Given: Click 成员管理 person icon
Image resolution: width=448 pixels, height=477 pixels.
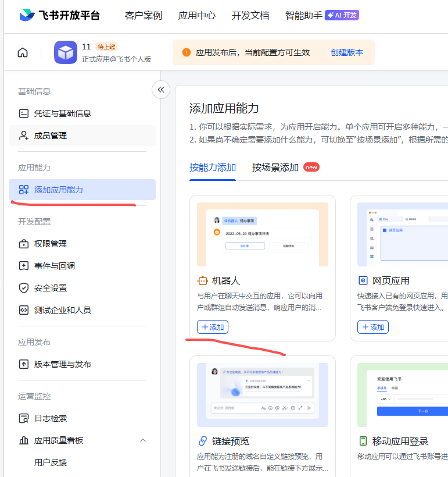Looking at the screenshot, I should [24, 136].
